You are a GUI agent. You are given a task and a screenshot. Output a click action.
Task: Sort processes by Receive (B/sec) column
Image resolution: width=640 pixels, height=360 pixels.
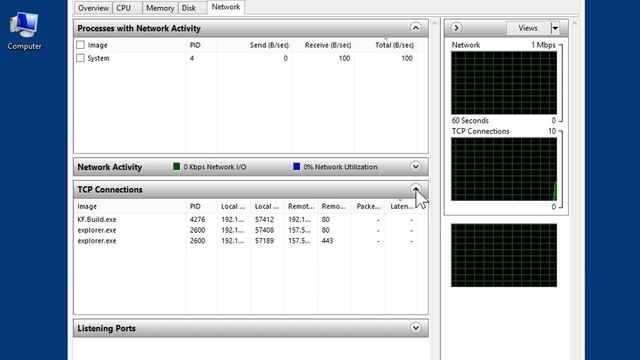(328, 45)
